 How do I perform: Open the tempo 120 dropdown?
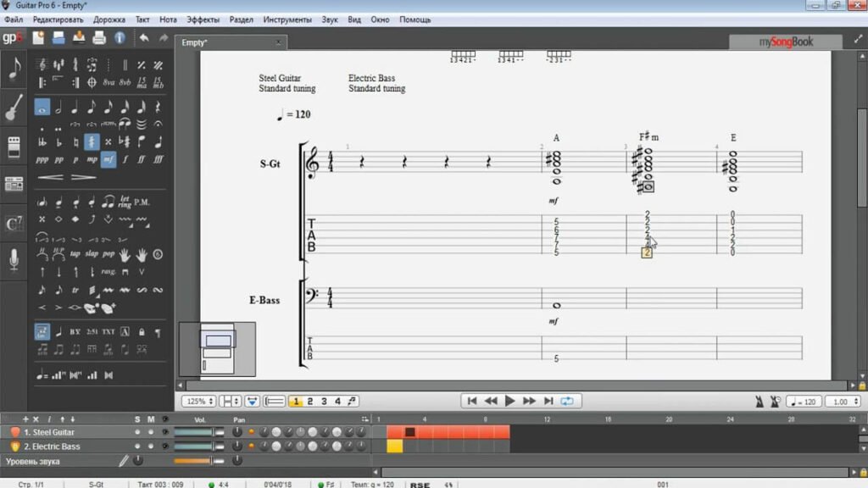804,402
